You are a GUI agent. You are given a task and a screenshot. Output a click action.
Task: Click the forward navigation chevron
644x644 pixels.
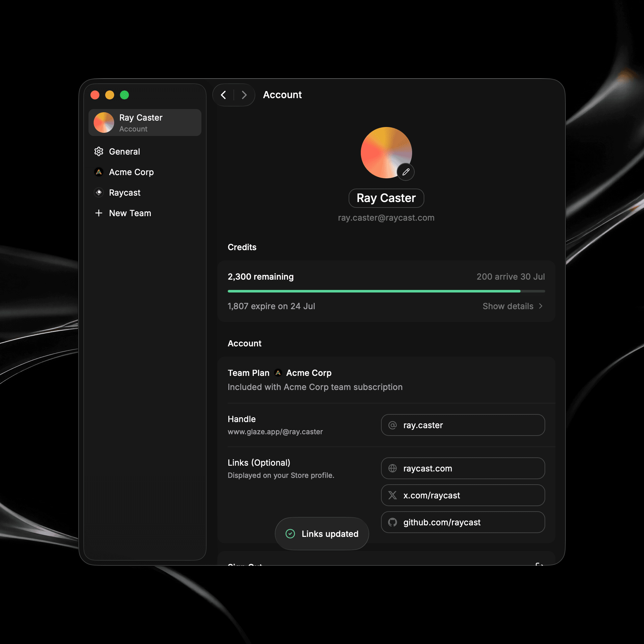[244, 95]
